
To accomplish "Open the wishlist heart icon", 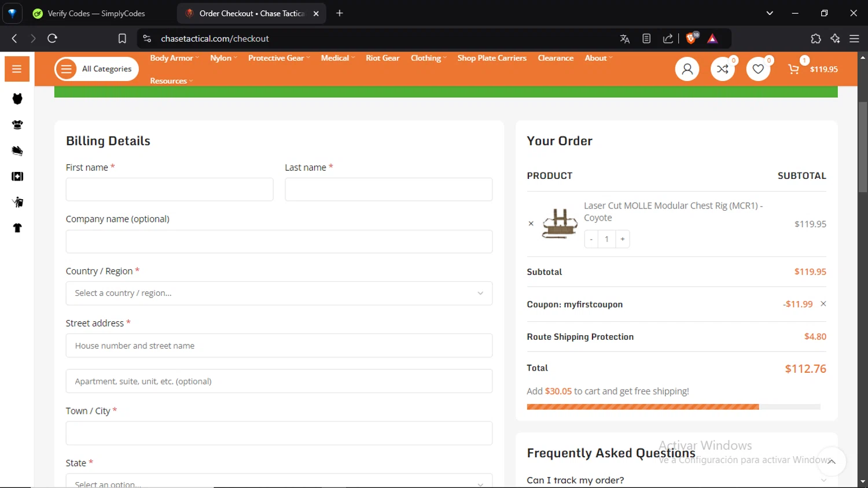I will click(758, 69).
